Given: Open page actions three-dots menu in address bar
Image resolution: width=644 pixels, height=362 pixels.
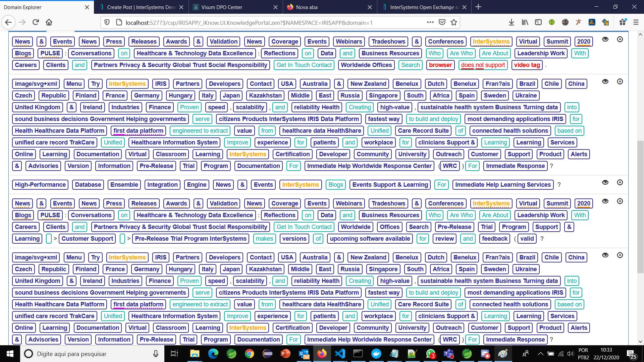Looking at the screenshot, I should (430, 22).
